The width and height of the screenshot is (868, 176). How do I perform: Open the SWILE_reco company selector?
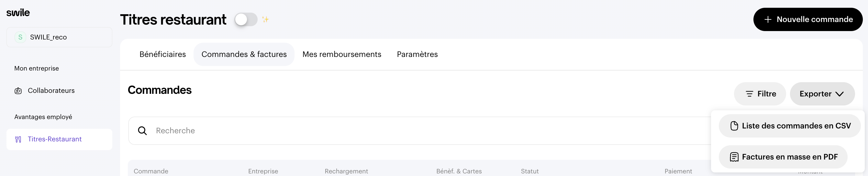tap(59, 37)
